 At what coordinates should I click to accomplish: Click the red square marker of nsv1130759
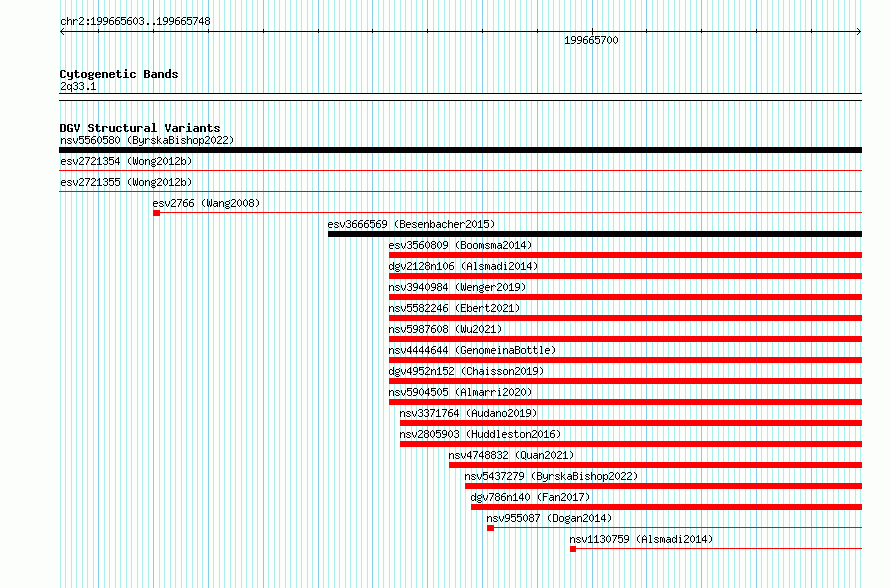(573, 549)
